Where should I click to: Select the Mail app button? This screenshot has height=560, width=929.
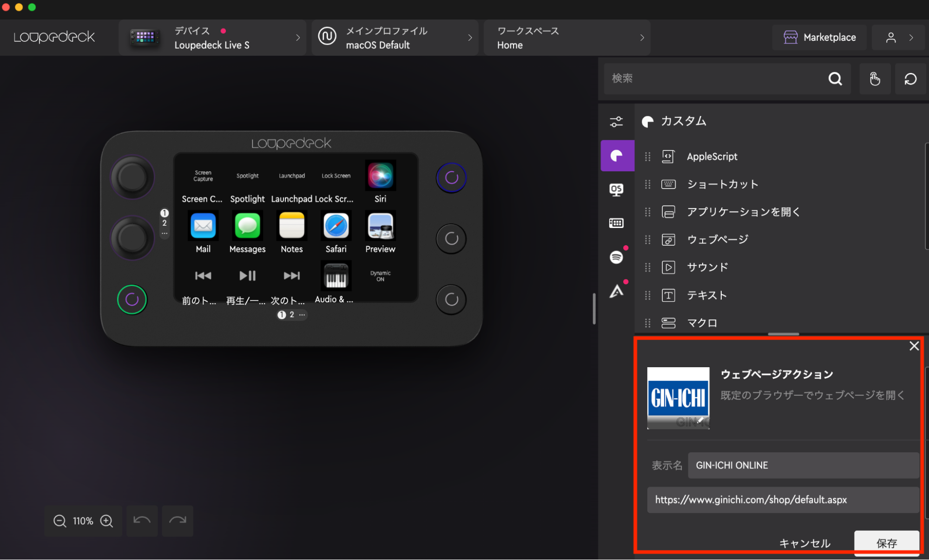pos(203,226)
